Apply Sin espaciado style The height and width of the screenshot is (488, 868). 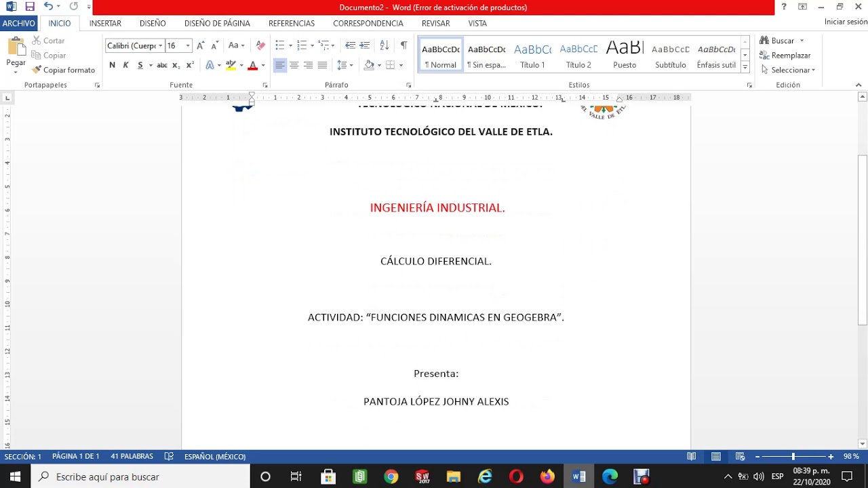coord(487,55)
